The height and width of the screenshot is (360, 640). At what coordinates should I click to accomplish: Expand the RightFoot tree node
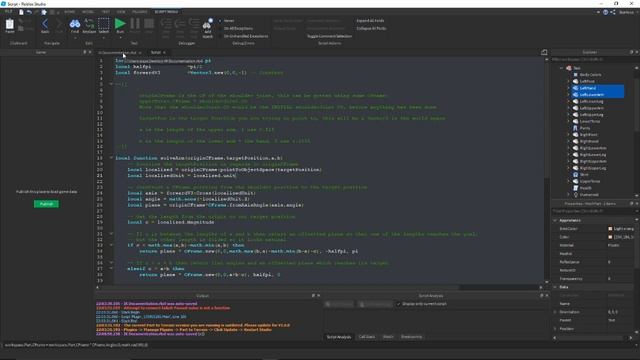pos(568,135)
